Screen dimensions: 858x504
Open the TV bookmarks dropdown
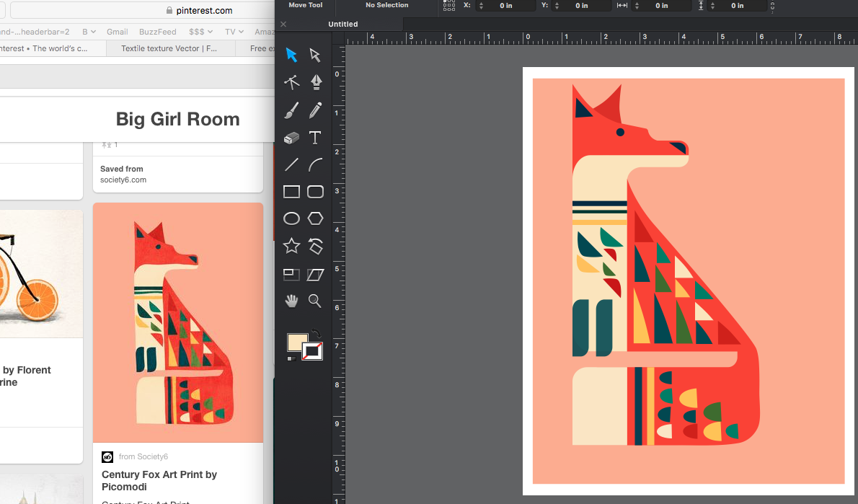point(234,32)
